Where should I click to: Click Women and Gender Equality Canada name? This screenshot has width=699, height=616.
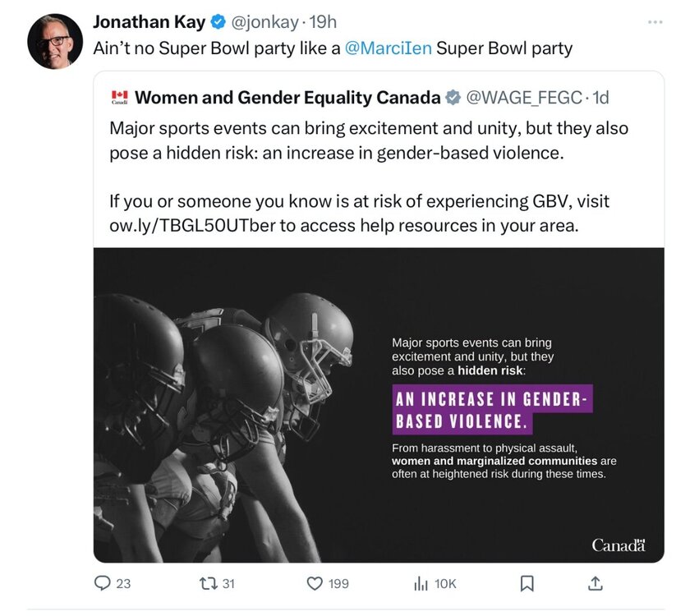coord(287,98)
